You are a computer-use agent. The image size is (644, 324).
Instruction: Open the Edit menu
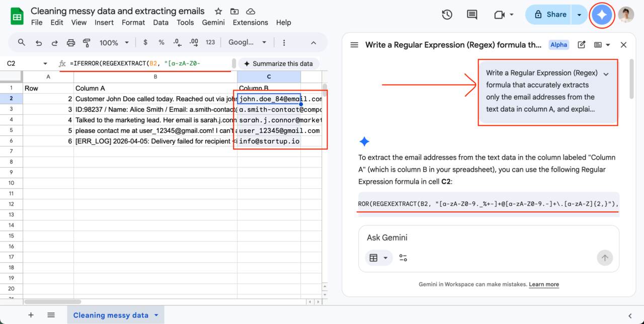(x=57, y=22)
